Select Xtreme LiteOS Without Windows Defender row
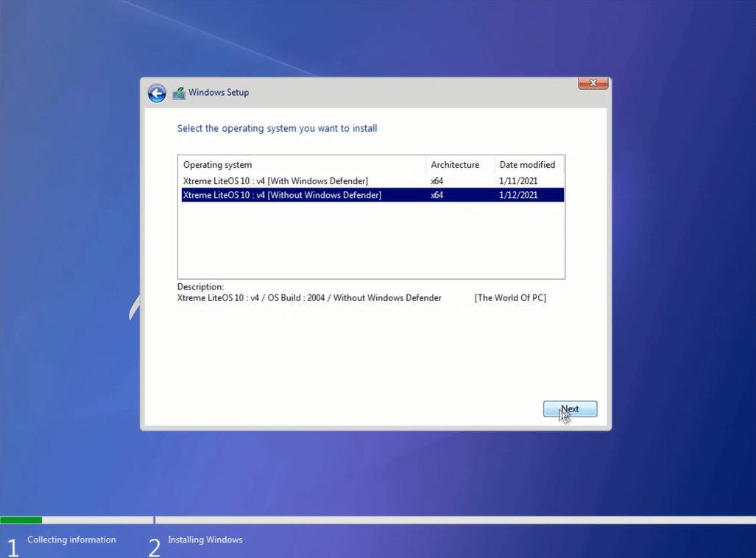 372,195
